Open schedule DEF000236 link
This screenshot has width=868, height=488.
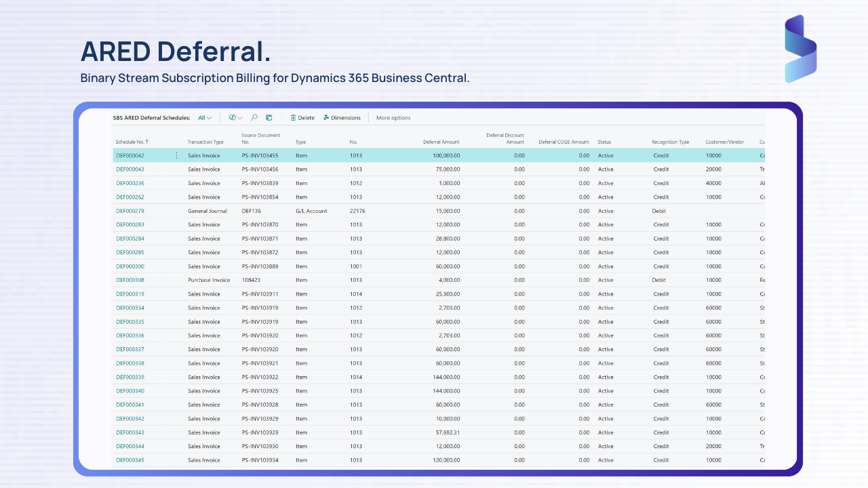(x=130, y=183)
